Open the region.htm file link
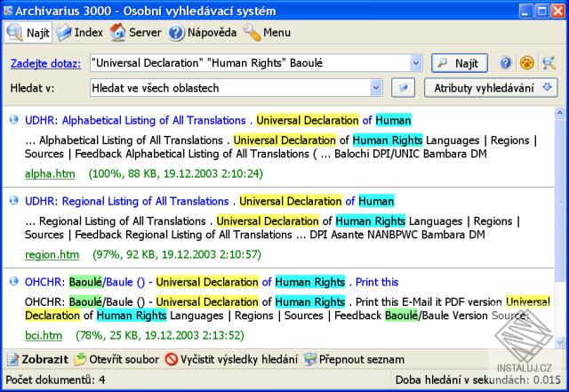 coord(52,255)
